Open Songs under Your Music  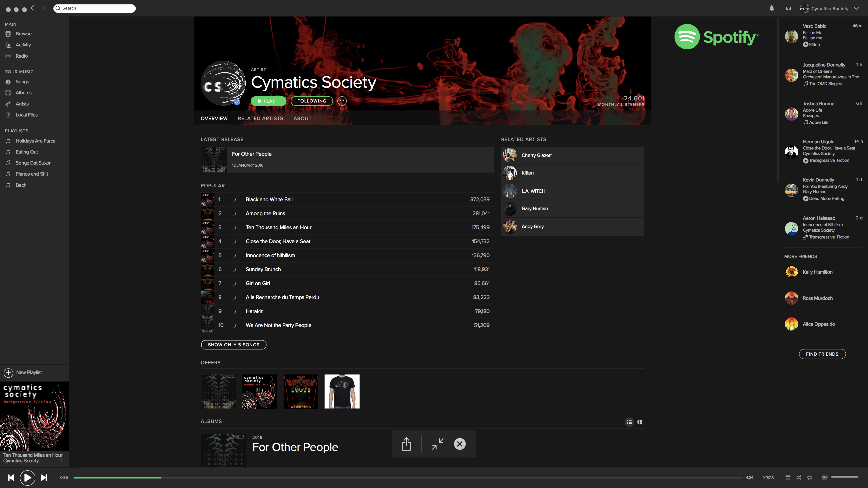(22, 82)
